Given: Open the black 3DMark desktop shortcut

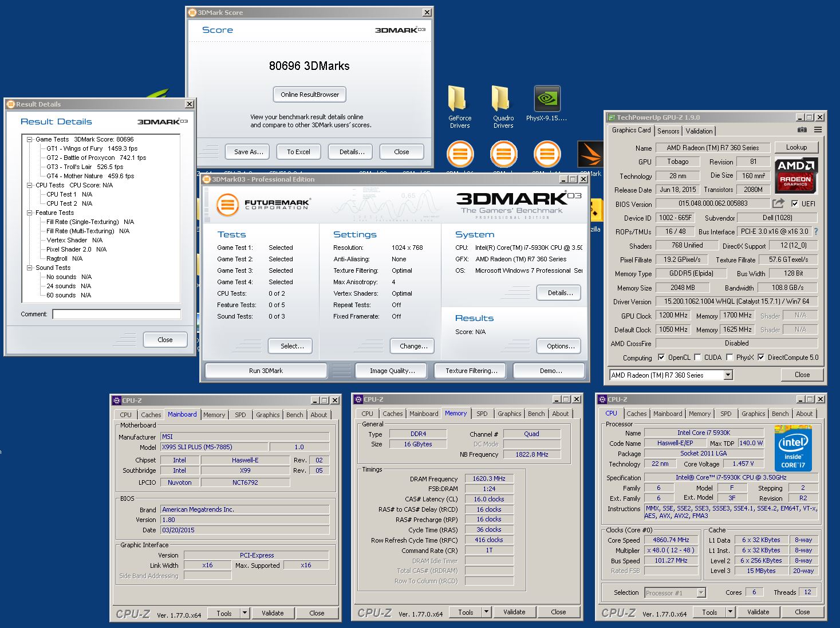Looking at the screenshot, I should 590,154.
